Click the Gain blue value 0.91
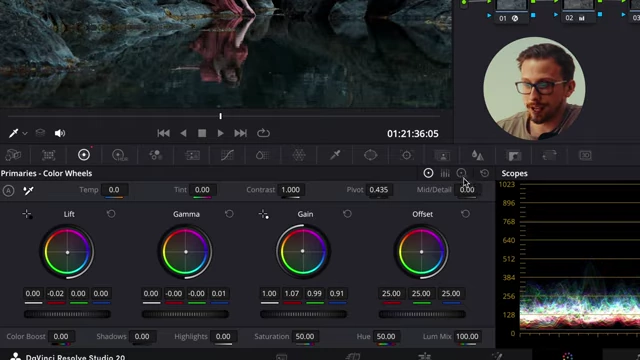 [337, 293]
